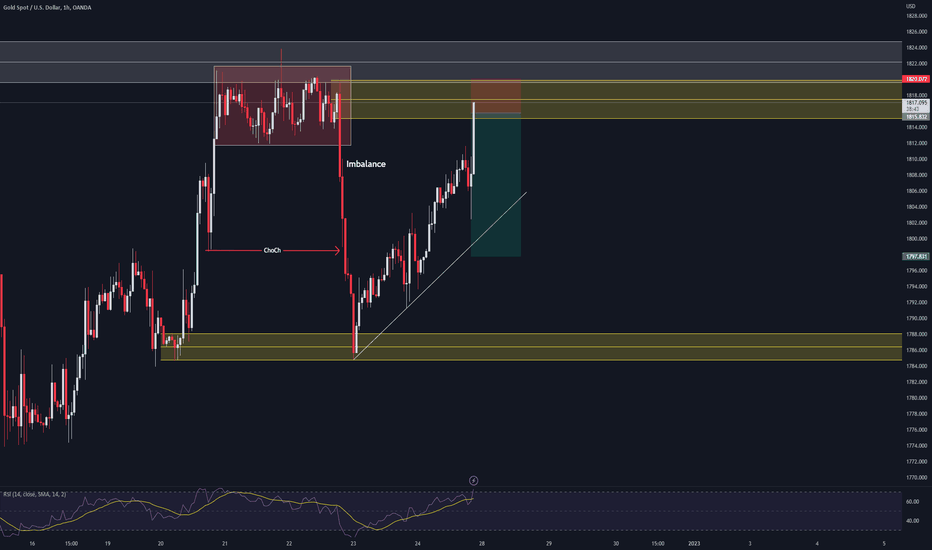The image size is (932, 550).
Task: Click the 40.00 RSI axis value
Action: pos(912,521)
